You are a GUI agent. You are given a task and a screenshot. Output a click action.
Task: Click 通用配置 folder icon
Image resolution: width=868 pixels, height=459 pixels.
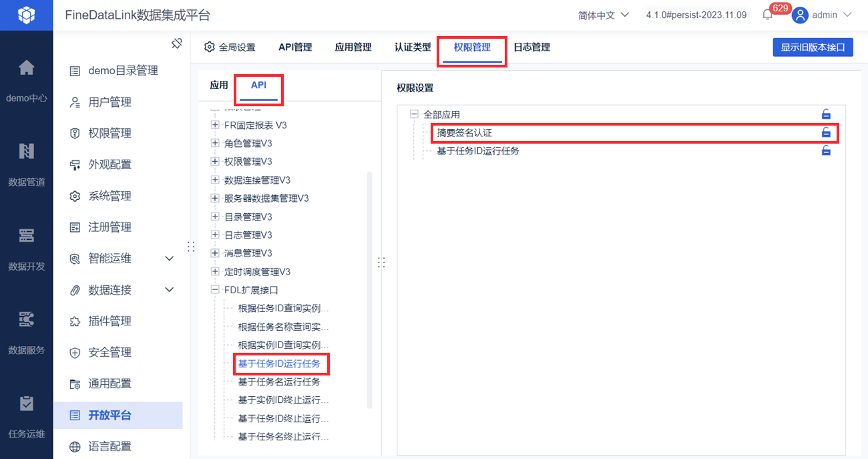tap(75, 384)
